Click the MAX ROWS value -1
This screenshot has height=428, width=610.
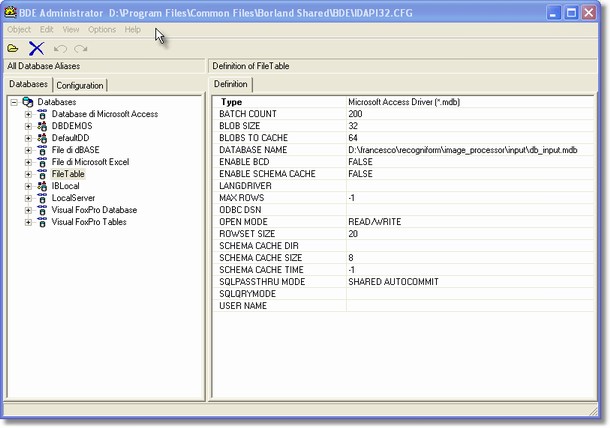tap(352, 198)
